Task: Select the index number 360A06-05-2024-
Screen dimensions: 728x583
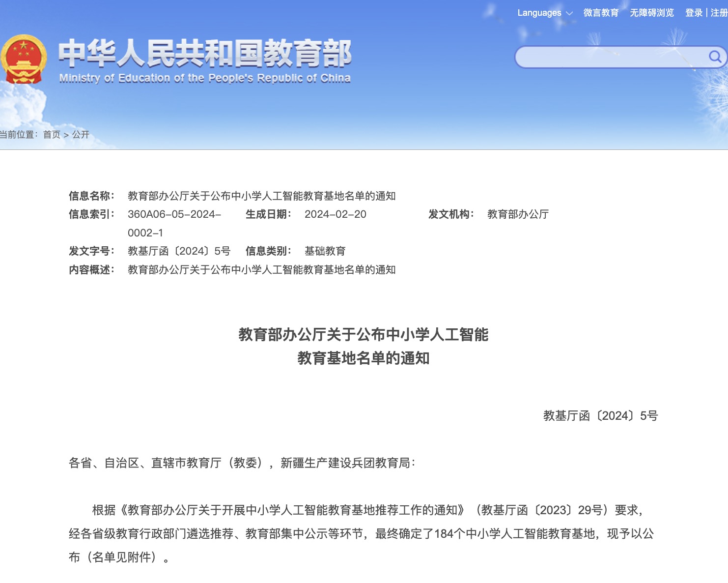Action: point(174,214)
